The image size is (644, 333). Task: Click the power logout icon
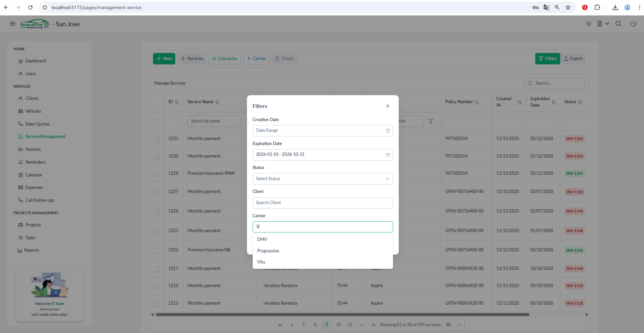[x=633, y=24]
